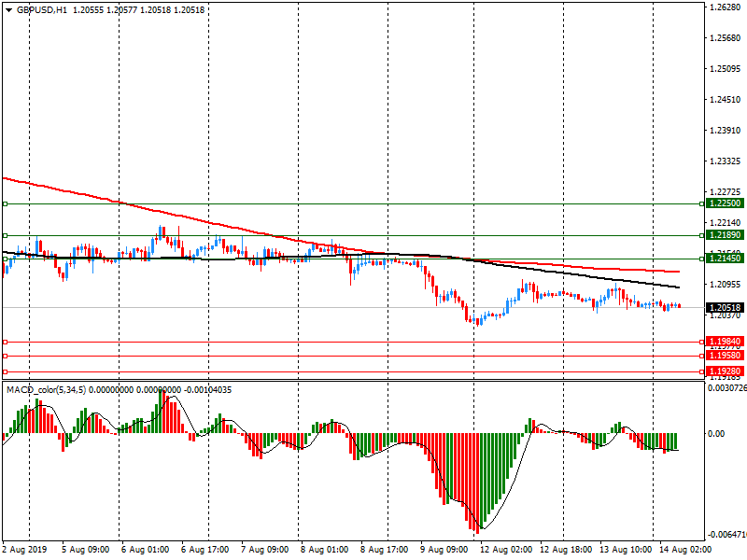
Task: Click time axis label 2 Aug 2019
Action: click(25, 550)
